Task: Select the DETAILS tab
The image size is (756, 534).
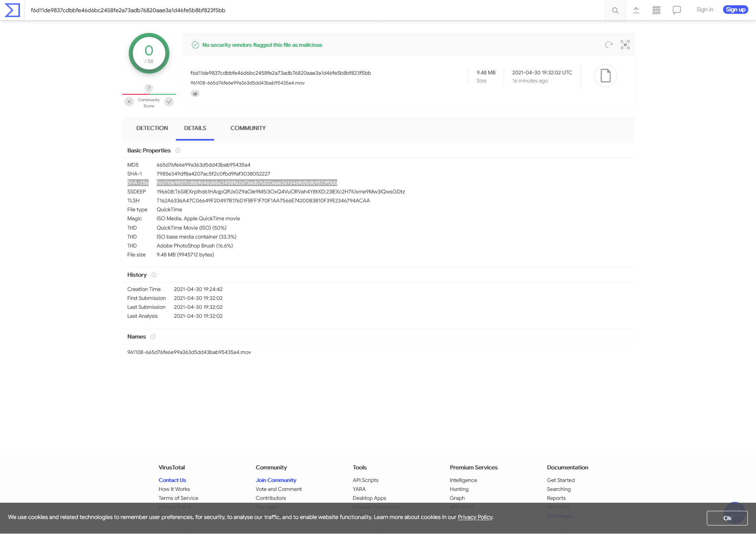Action: coord(195,128)
